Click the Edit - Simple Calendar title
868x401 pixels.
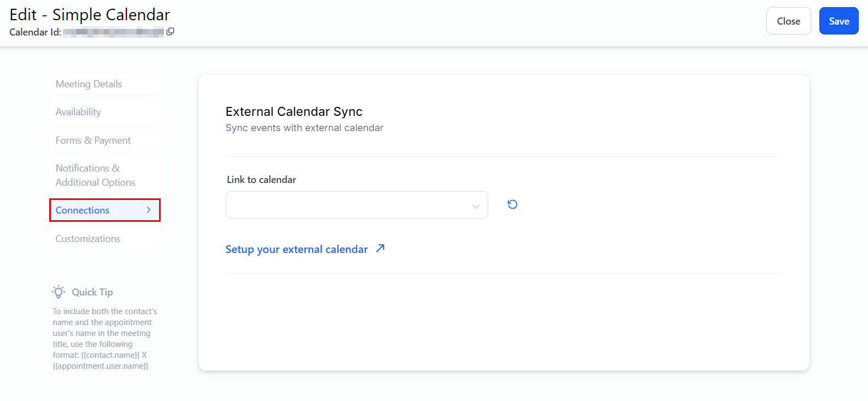(x=90, y=15)
